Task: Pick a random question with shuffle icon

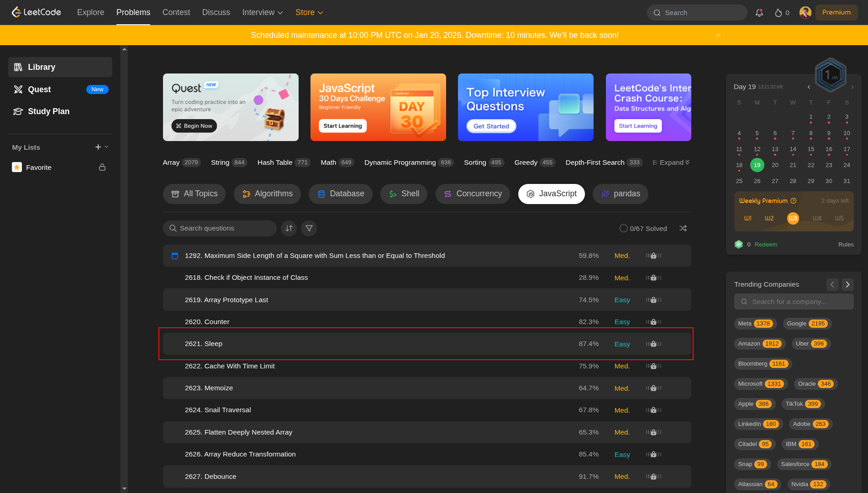Action: pos(683,228)
